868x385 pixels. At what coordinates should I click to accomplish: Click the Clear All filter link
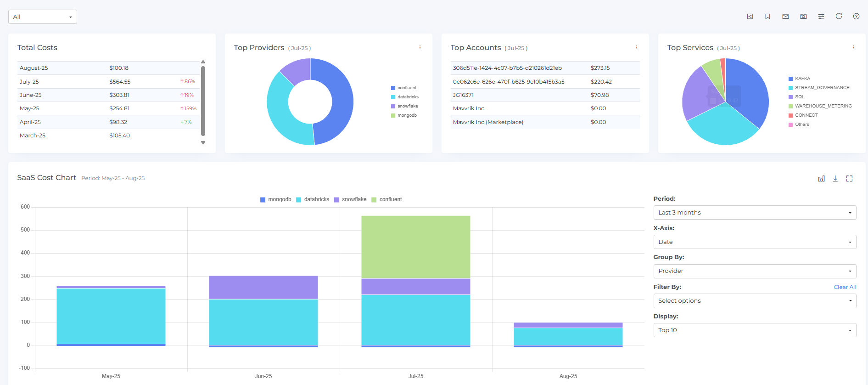point(845,287)
